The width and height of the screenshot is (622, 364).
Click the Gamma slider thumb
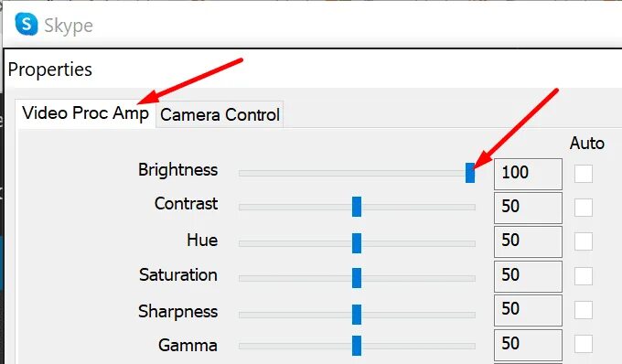pyautogui.click(x=357, y=346)
